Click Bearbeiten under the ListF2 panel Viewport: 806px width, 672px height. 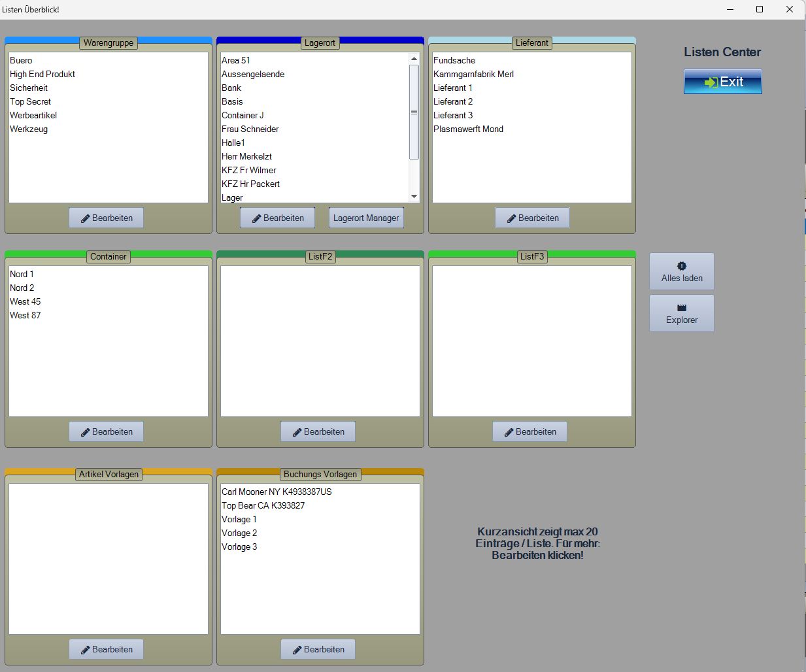coord(318,431)
